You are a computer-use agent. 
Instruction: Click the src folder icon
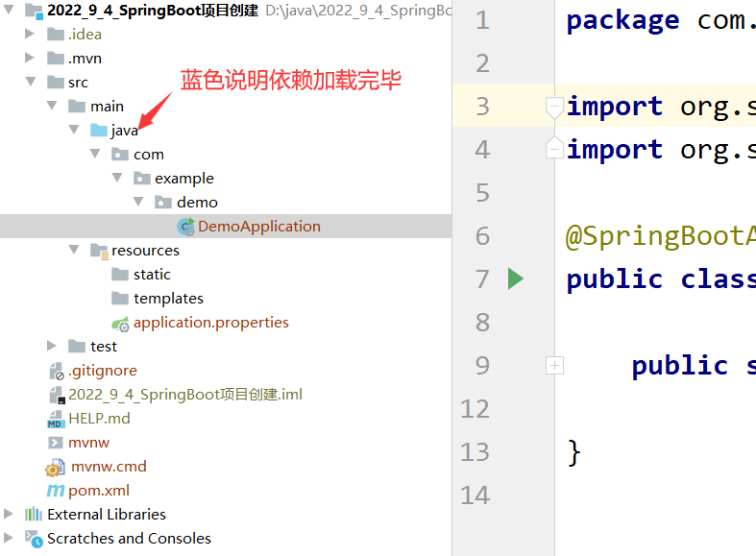pyautogui.click(x=56, y=82)
